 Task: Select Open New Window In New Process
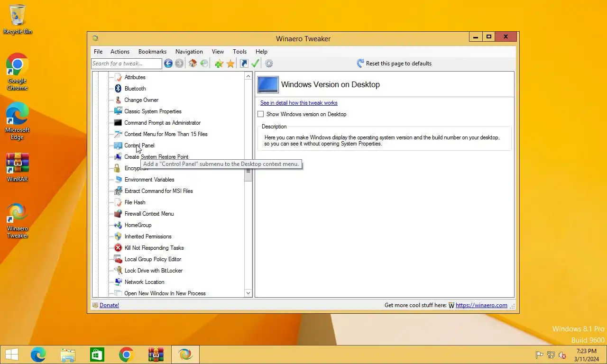pos(165,293)
